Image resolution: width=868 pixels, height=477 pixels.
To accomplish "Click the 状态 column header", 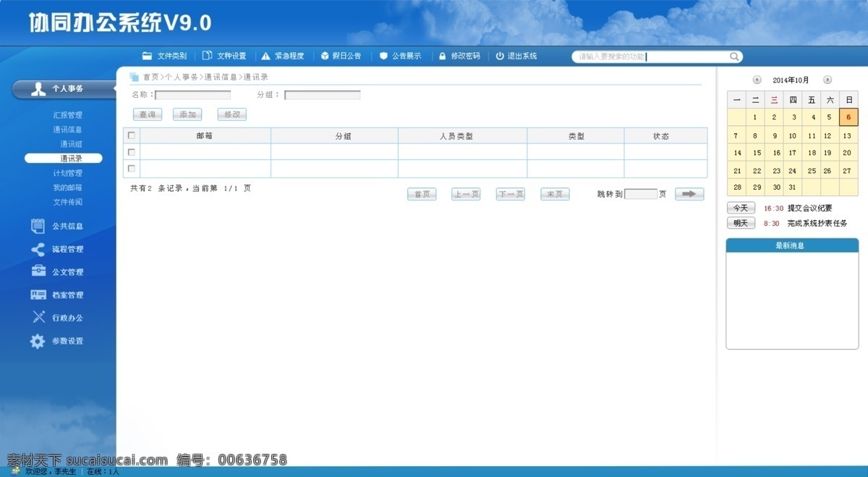I will coord(665,135).
